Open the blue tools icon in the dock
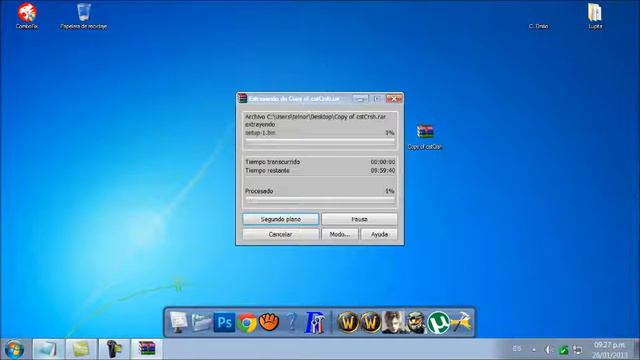The height and width of the screenshot is (360, 640). click(315, 322)
